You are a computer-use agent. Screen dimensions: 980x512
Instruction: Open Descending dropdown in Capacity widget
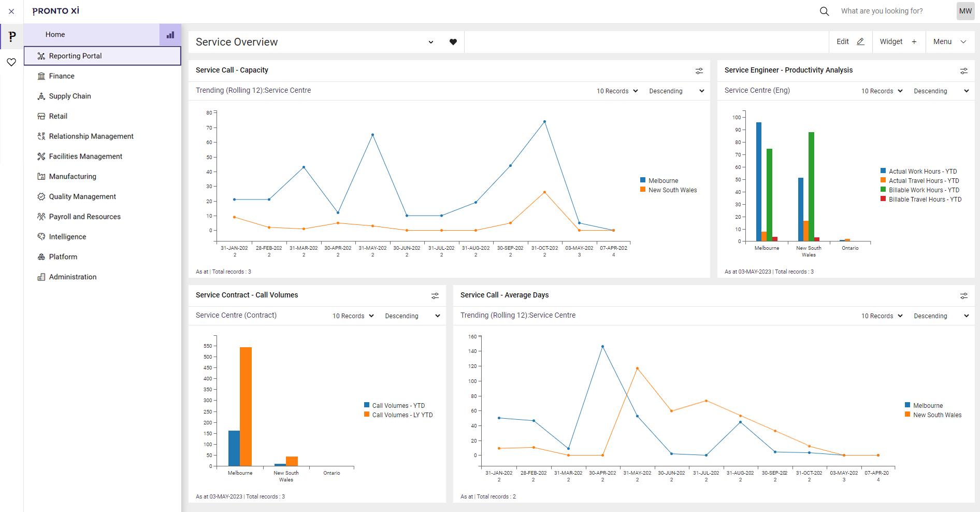click(676, 91)
